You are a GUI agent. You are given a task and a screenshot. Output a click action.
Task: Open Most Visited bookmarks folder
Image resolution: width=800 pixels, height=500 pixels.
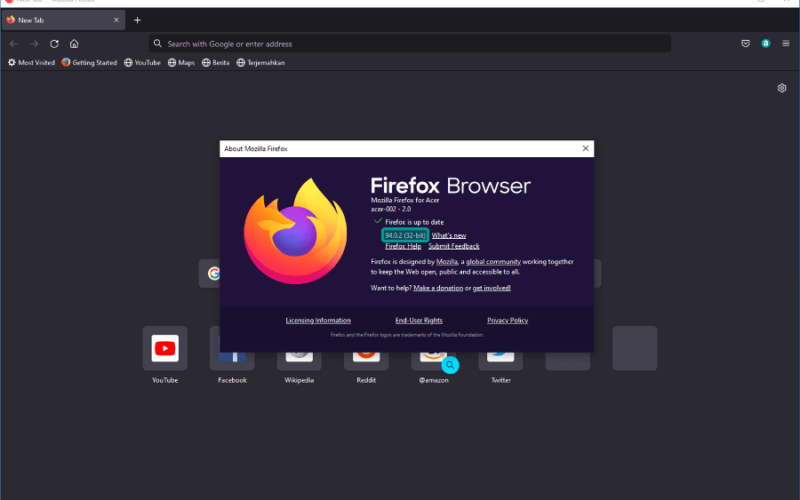click(31, 63)
